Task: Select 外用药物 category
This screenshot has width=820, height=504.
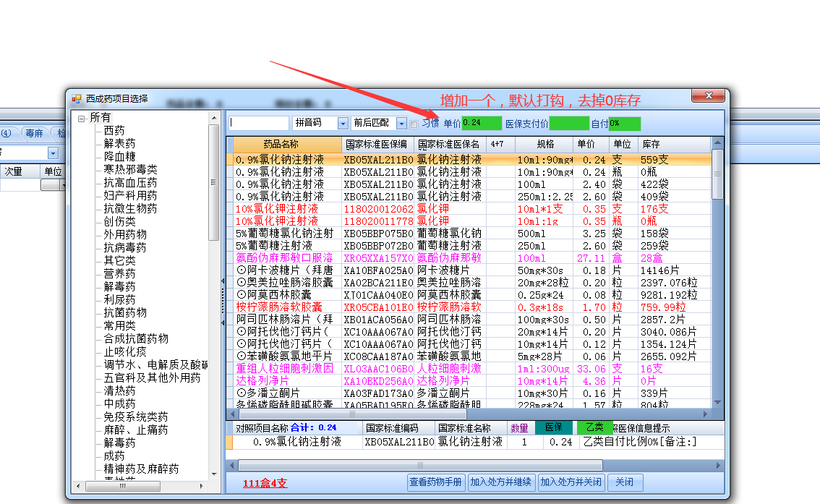Action: (125, 235)
